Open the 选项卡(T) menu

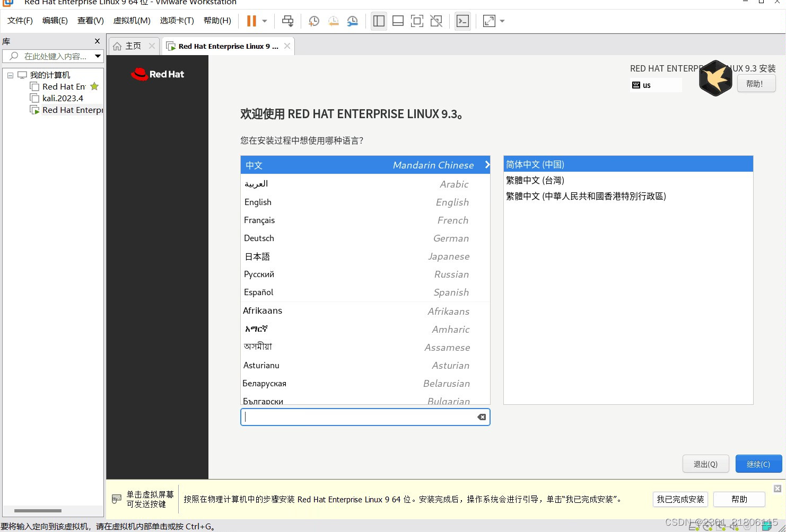177,21
